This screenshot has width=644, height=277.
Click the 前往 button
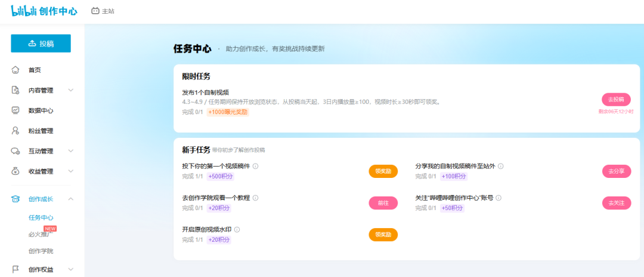click(x=383, y=203)
